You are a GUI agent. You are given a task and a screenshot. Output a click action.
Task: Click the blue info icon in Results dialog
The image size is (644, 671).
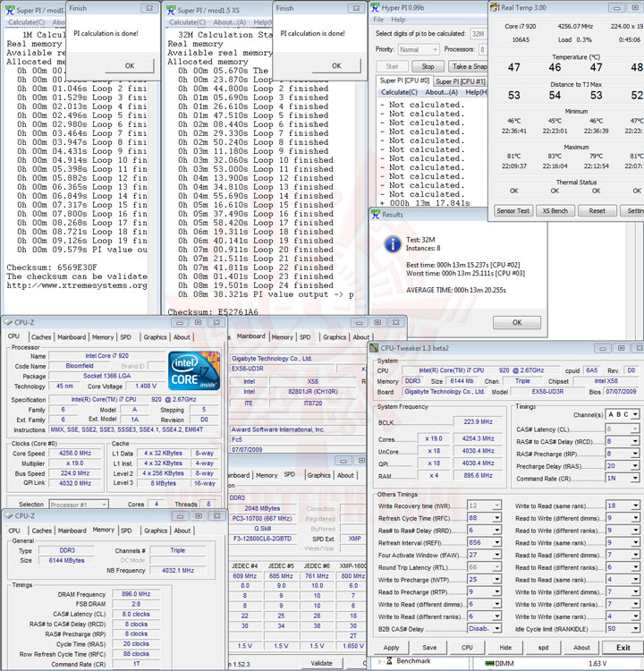click(x=393, y=244)
